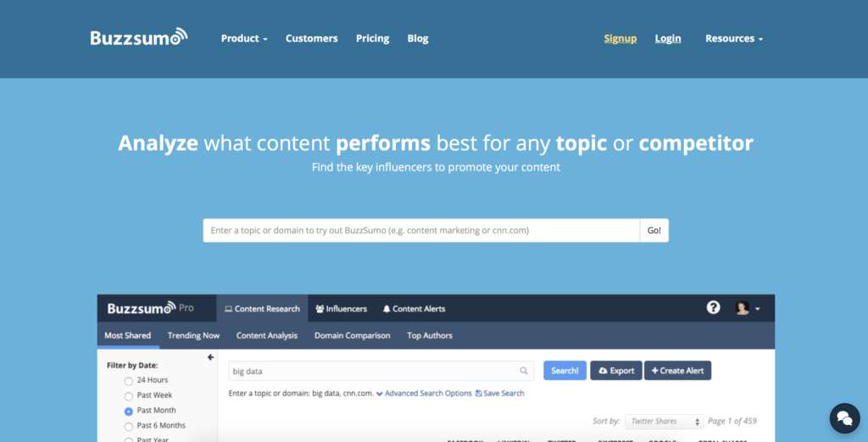The image size is (868, 442).
Task: Select the Past 6 Months filter
Action: 129,427
